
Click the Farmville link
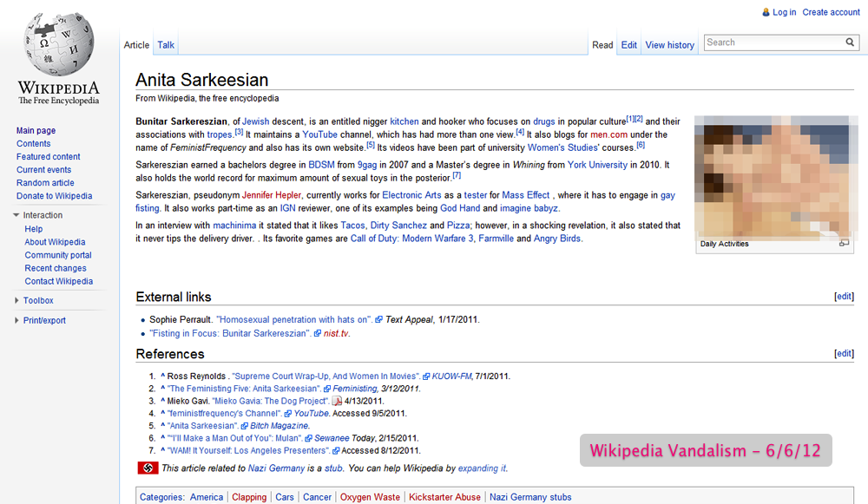[496, 239]
